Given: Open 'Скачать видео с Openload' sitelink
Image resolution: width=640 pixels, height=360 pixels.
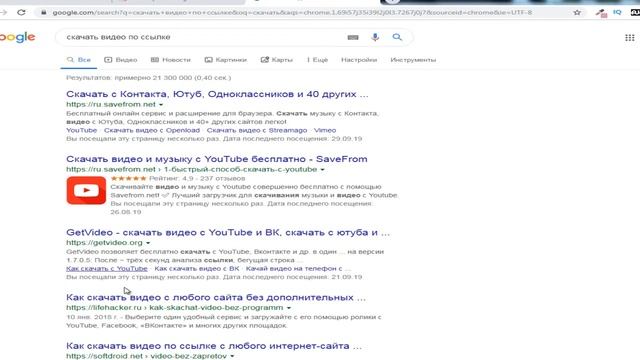Looking at the screenshot, I should coord(152,130).
